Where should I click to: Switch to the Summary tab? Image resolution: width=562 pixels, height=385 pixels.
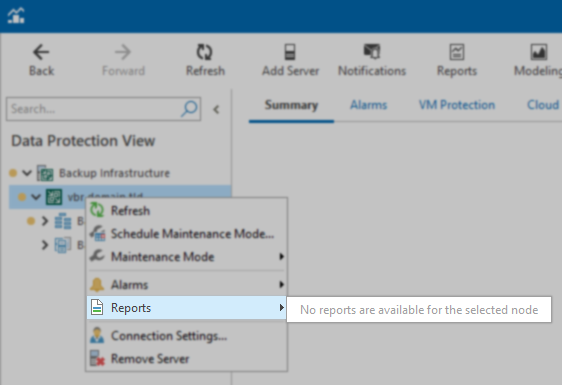[291, 105]
